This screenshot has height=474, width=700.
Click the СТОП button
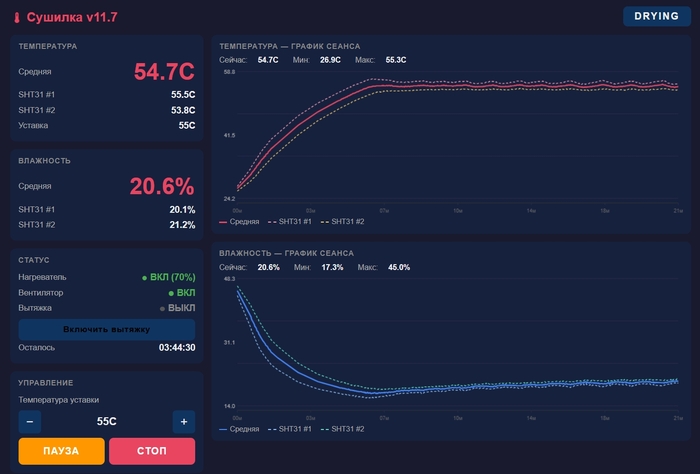point(152,451)
